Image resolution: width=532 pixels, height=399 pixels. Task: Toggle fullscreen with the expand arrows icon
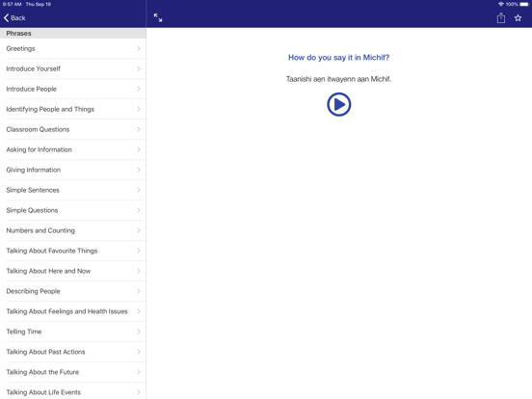[158, 17]
